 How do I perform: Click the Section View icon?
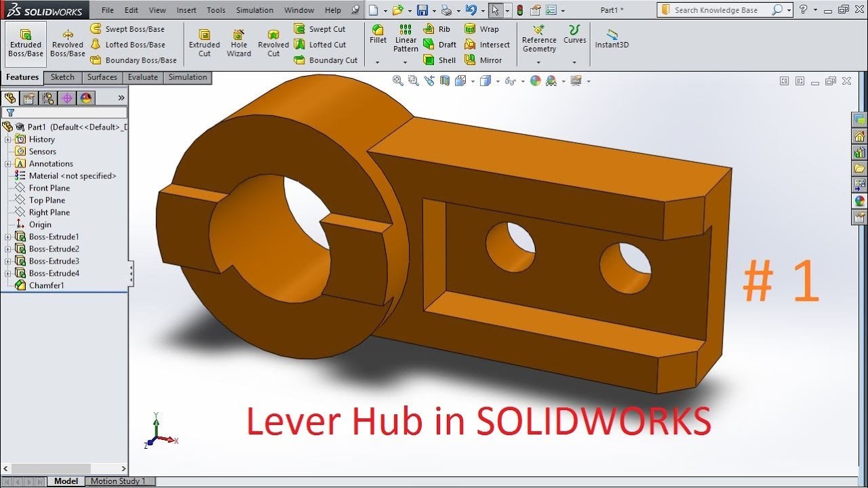[445, 81]
